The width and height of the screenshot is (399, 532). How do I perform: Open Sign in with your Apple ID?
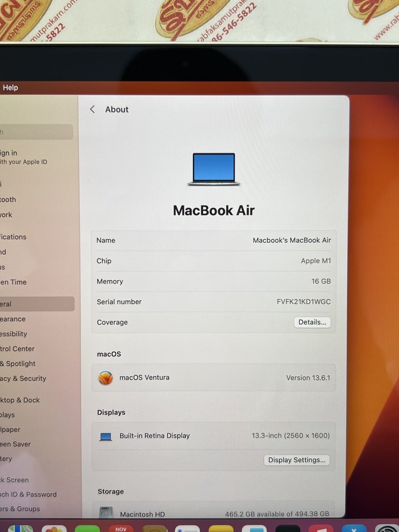pos(24,157)
